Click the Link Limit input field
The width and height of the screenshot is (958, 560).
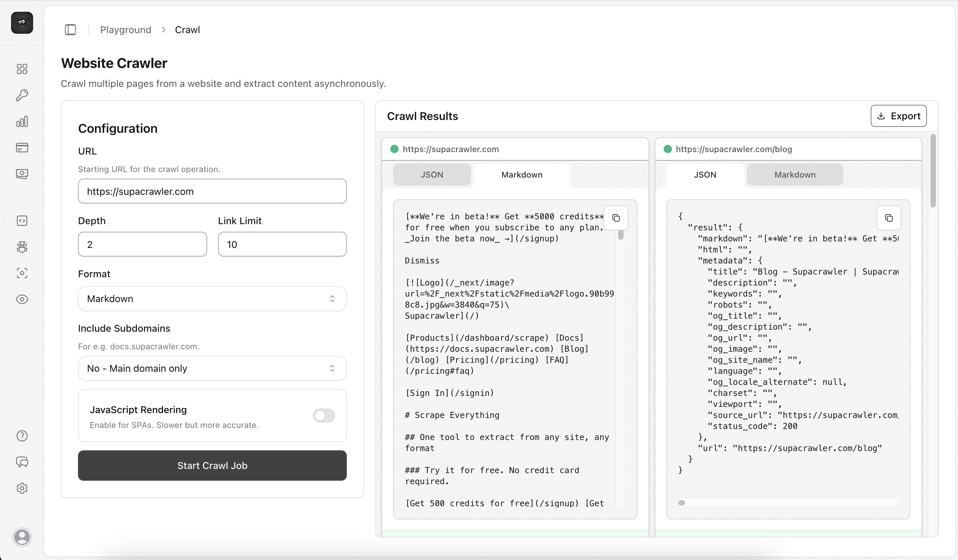coord(282,244)
